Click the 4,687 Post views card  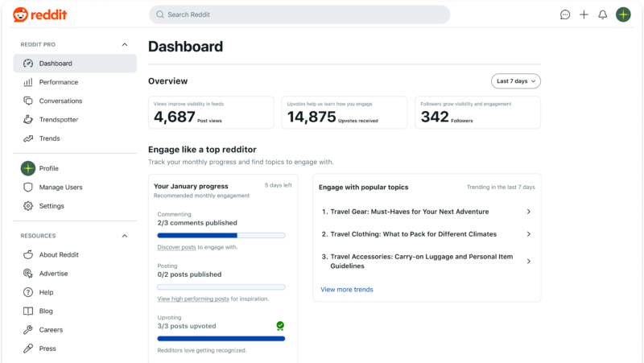tap(211, 113)
